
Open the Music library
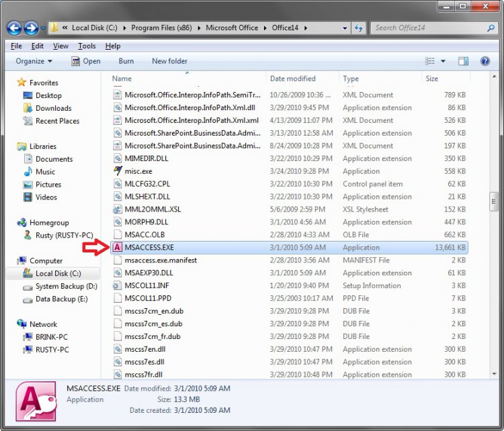[45, 172]
